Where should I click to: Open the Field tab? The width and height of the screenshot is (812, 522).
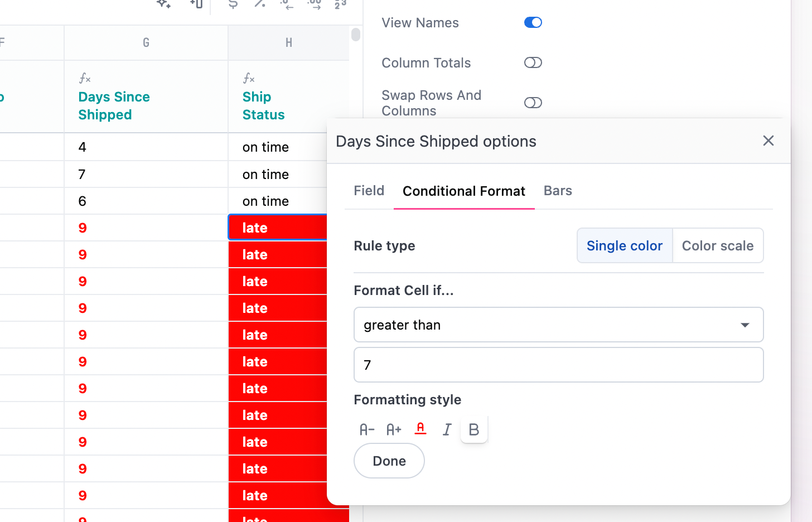[369, 191]
